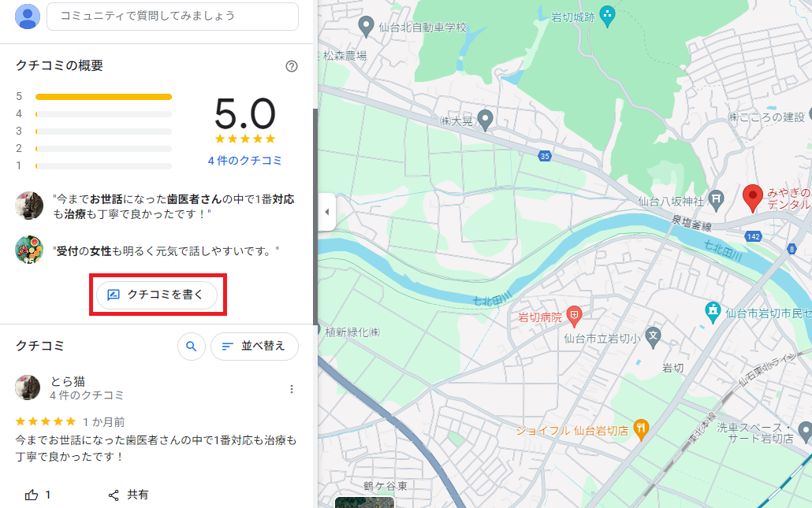Filter reviews using the 5-star rating bar
The width and height of the screenshot is (812, 508).
pos(102,96)
